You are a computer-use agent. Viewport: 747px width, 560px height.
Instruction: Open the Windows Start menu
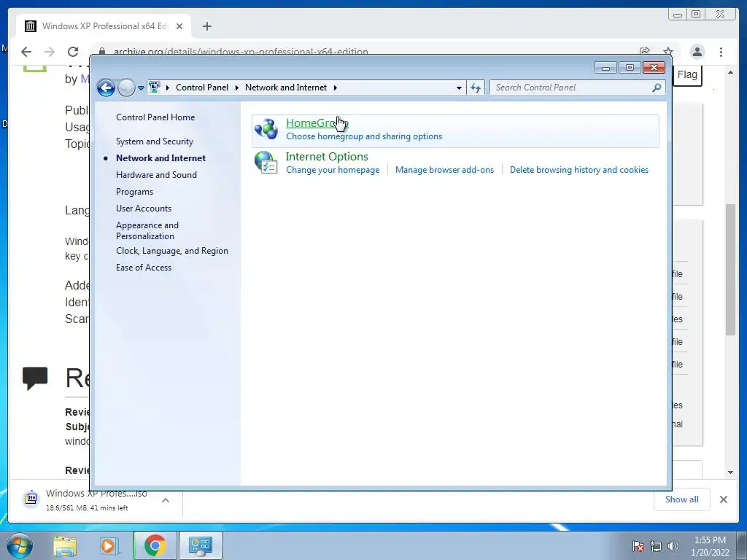pos(20,545)
